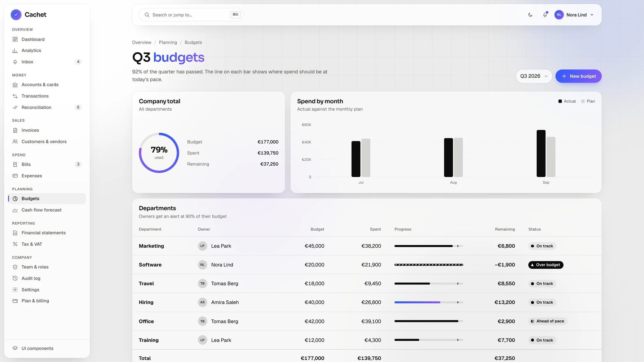Open the Audit log page
Image resolution: width=644 pixels, height=362 pixels.
47,279
